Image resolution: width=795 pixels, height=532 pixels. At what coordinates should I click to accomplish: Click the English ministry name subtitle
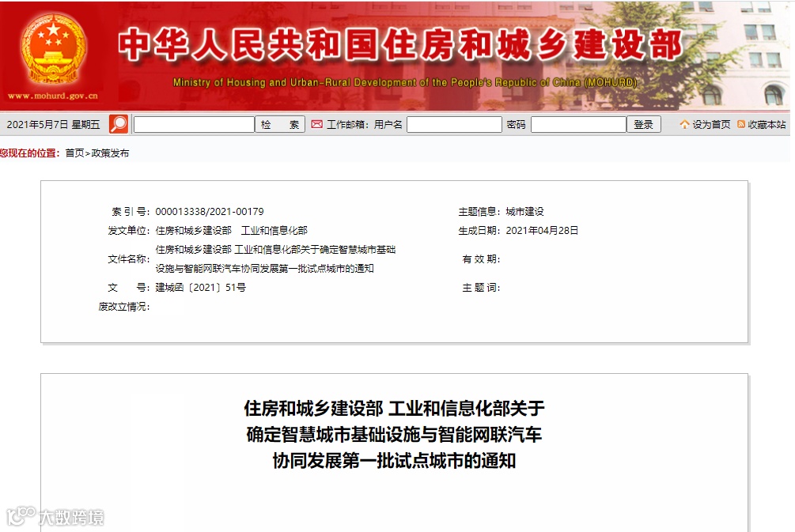click(x=404, y=82)
